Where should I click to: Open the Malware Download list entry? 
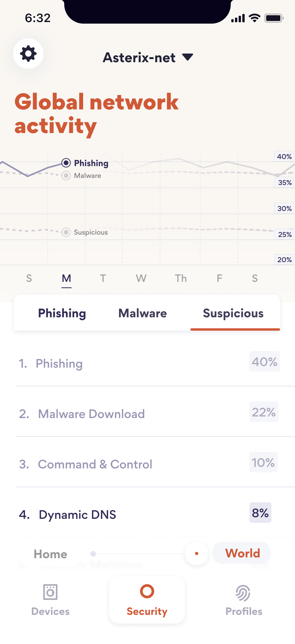pos(91,414)
